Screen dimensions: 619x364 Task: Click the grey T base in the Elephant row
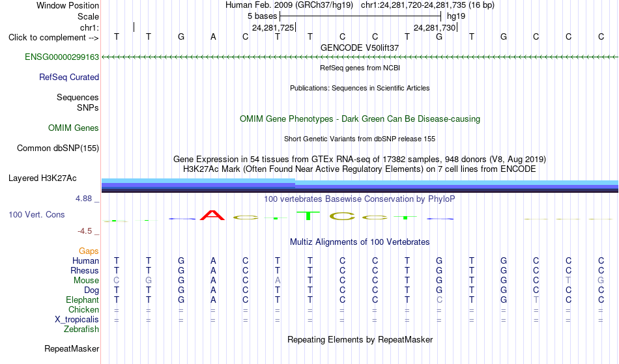536,300
